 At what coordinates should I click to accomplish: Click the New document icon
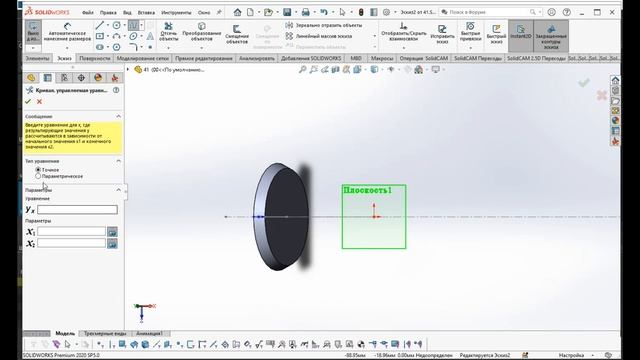coord(250,12)
